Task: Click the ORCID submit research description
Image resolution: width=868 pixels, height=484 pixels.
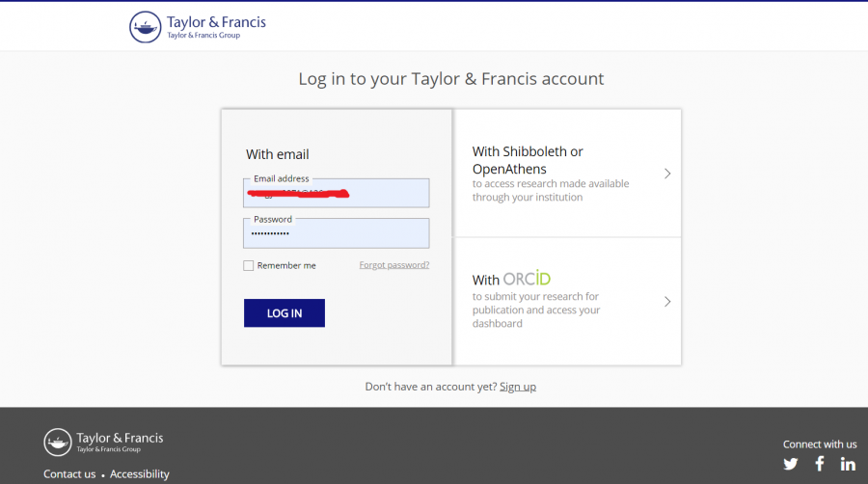Action: coord(536,309)
